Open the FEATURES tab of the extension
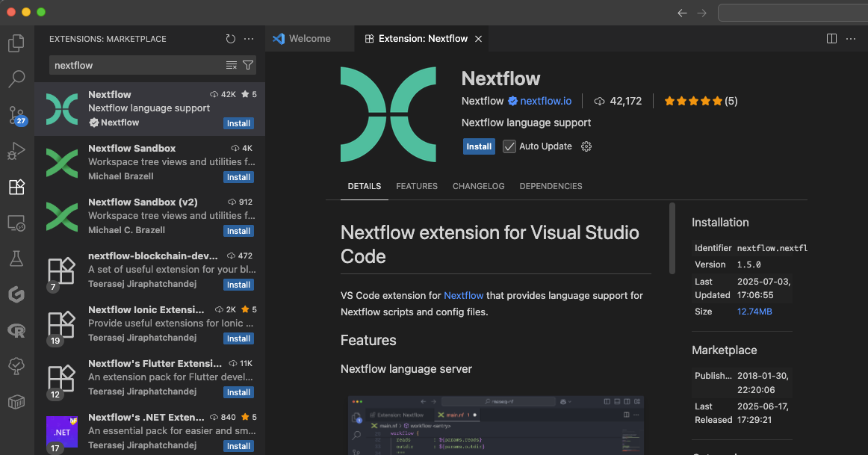 click(417, 186)
